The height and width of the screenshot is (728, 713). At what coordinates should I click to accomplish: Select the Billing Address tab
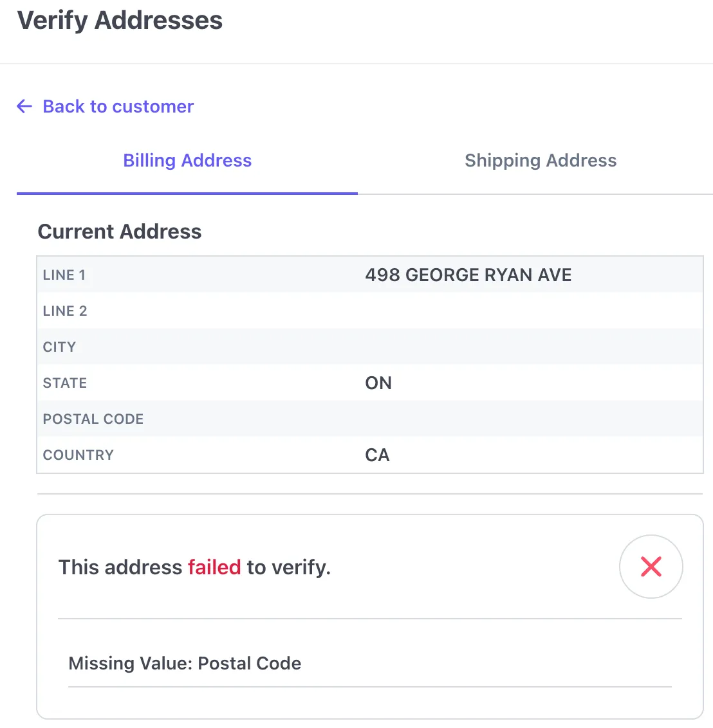pos(187,160)
